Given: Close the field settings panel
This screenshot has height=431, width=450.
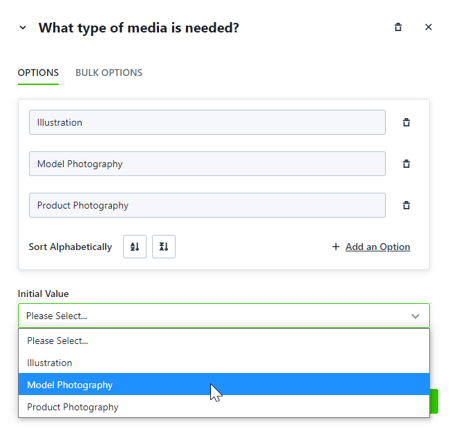Looking at the screenshot, I should tap(428, 27).
